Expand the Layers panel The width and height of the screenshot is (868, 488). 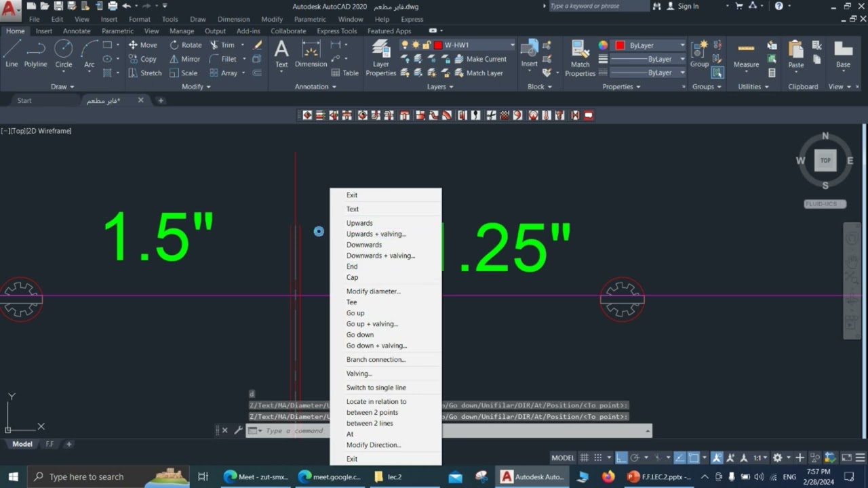[440, 87]
